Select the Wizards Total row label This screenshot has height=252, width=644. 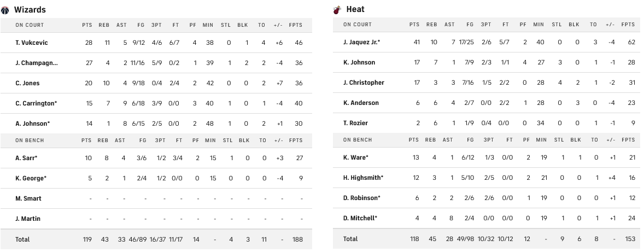click(22, 239)
